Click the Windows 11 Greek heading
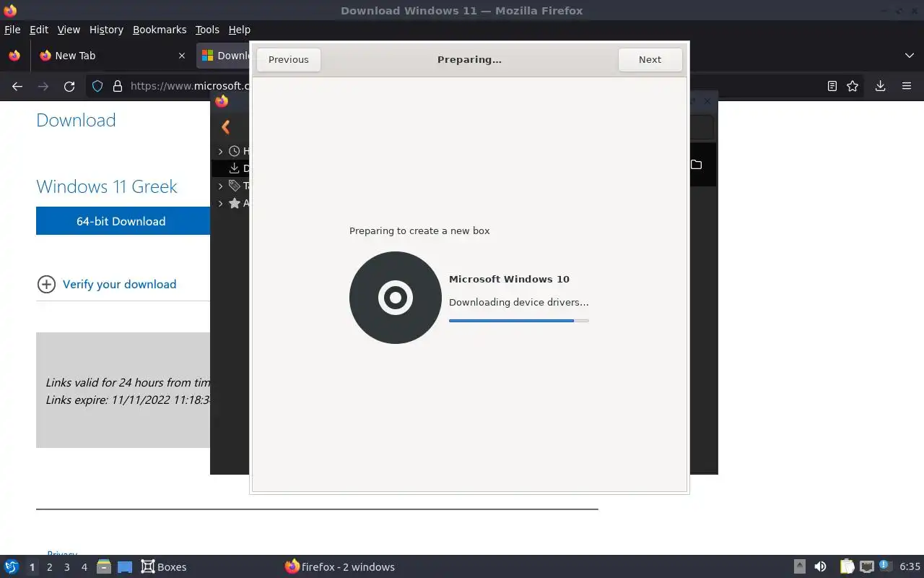The image size is (924, 578). click(107, 186)
